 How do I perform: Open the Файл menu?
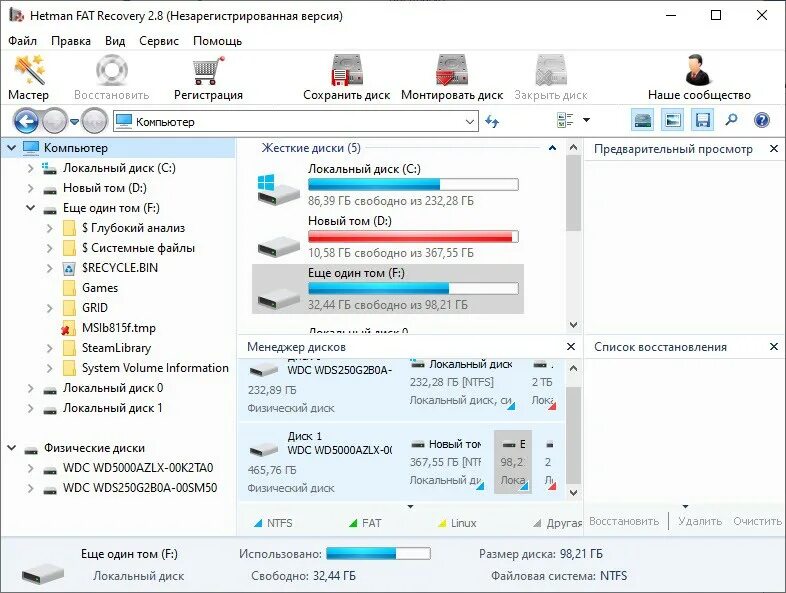tap(22, 41)
